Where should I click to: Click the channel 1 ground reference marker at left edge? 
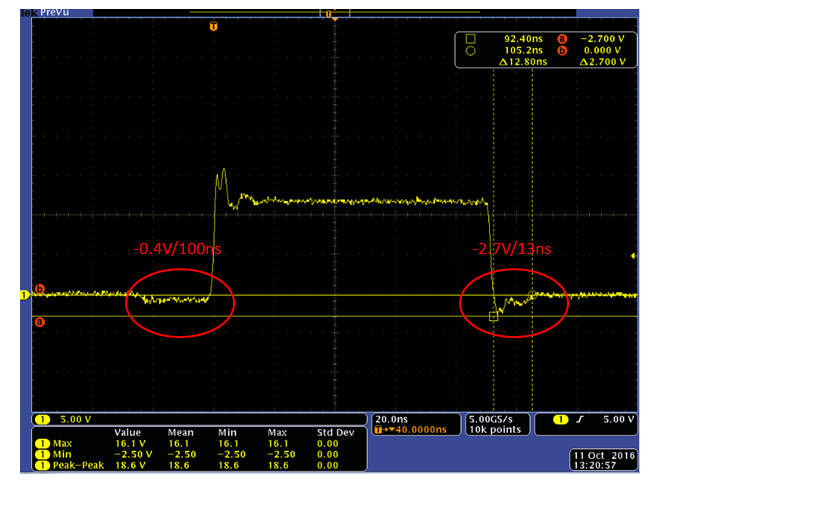pos(25,295)
